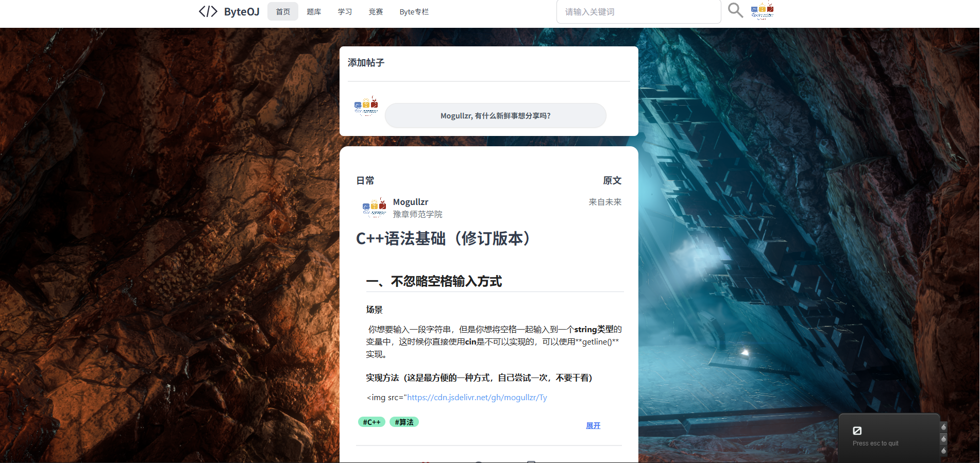
Task: Click the 一、不忽略空格输入方式 heading
Action: click(434, 281)
